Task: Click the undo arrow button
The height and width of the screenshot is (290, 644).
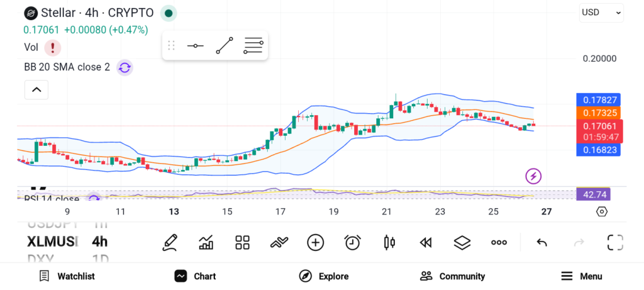Action: click(541, 242)
